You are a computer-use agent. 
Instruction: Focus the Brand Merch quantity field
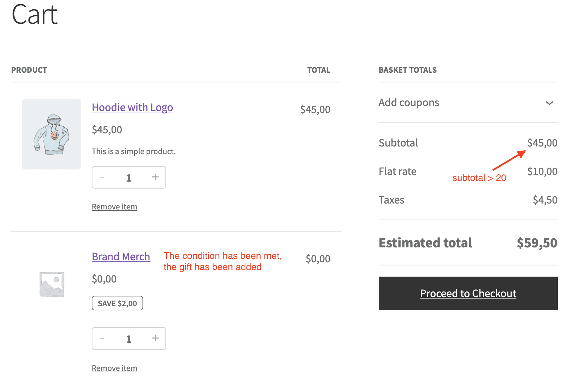click(x=129, y=339)
